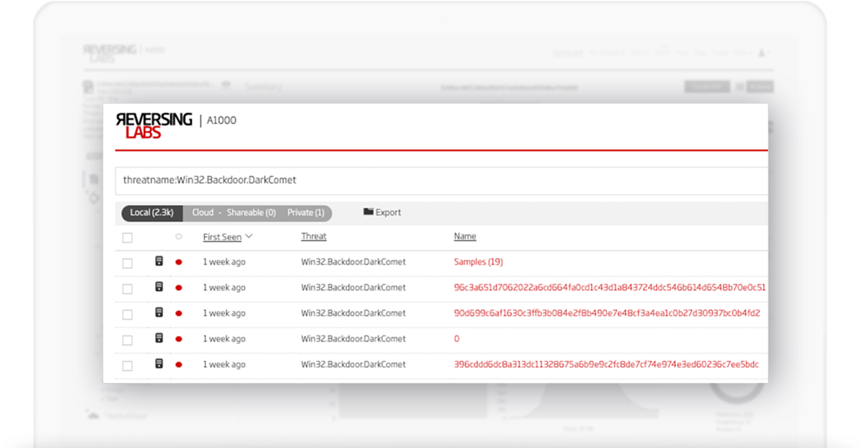Viewport: 868px width, 448px height.
Task: Click the Export folder icon
Action: (368, 212)
